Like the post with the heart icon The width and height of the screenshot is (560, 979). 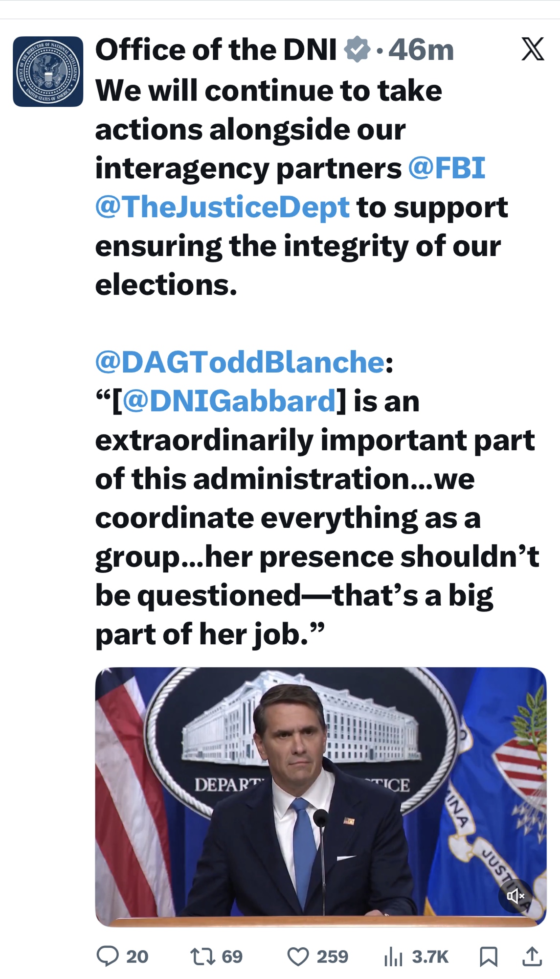[x=298, y=956]
